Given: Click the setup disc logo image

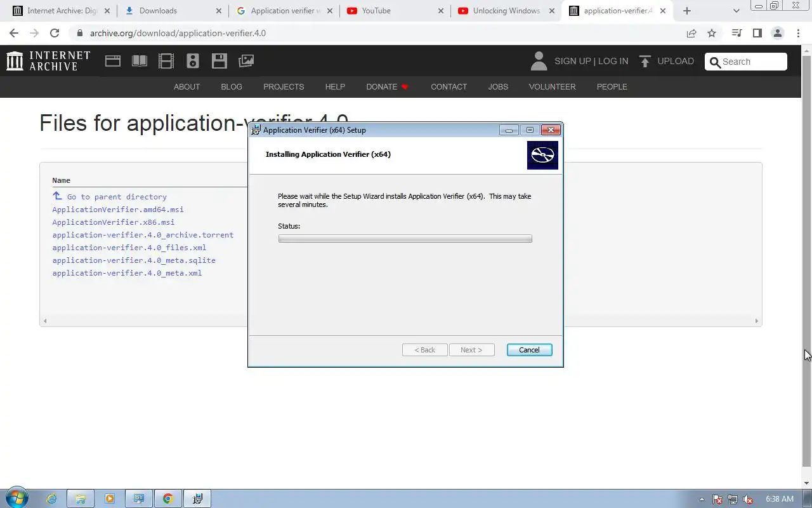Looking at the screenshot, I should coord(542,155).
